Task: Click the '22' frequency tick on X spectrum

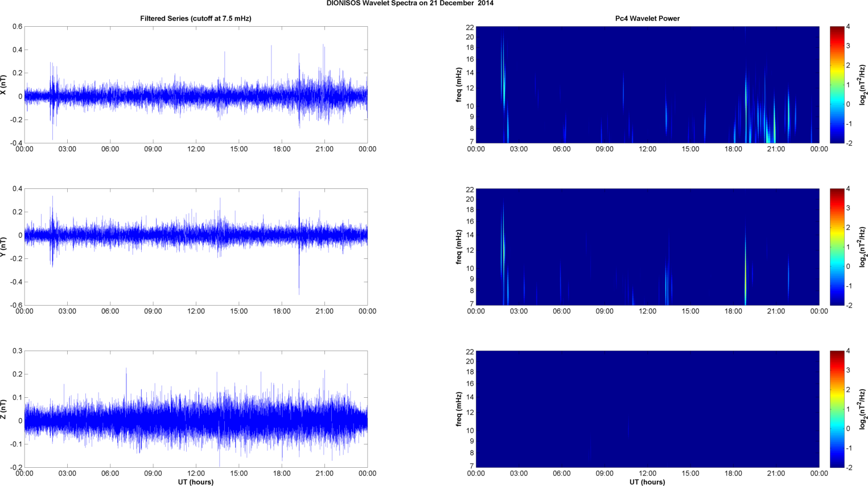Action: pyautogui.click(x=470, y=27)
